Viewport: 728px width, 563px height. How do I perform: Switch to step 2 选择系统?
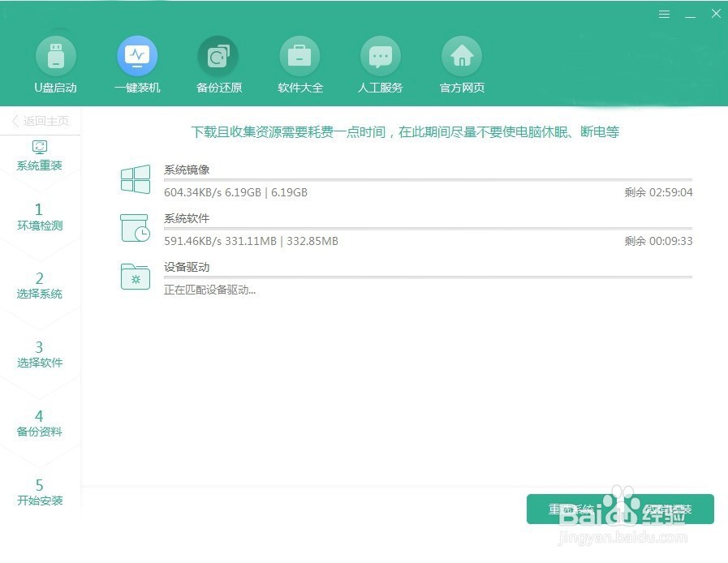coord(40,286)
